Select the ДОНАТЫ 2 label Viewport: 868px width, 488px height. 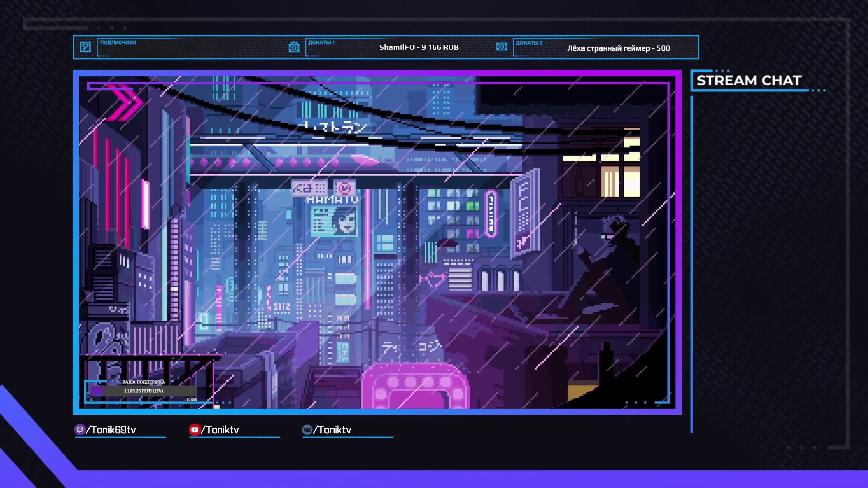pos(529,43)
